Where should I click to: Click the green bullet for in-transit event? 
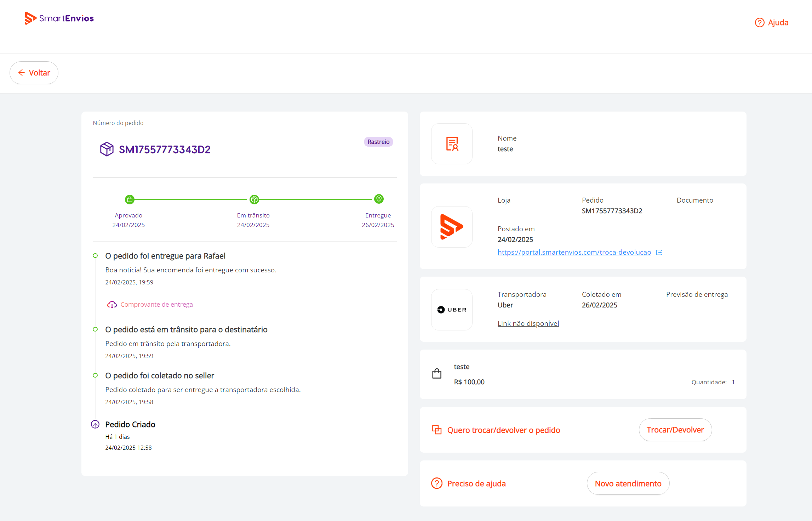pyautogui.click(x=95, y=329)
